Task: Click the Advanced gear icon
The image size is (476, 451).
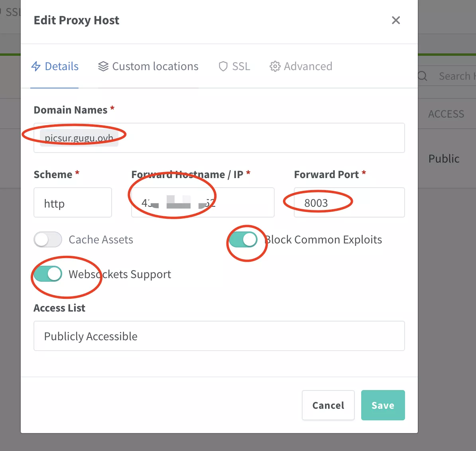Action: [x=275, y=67]
